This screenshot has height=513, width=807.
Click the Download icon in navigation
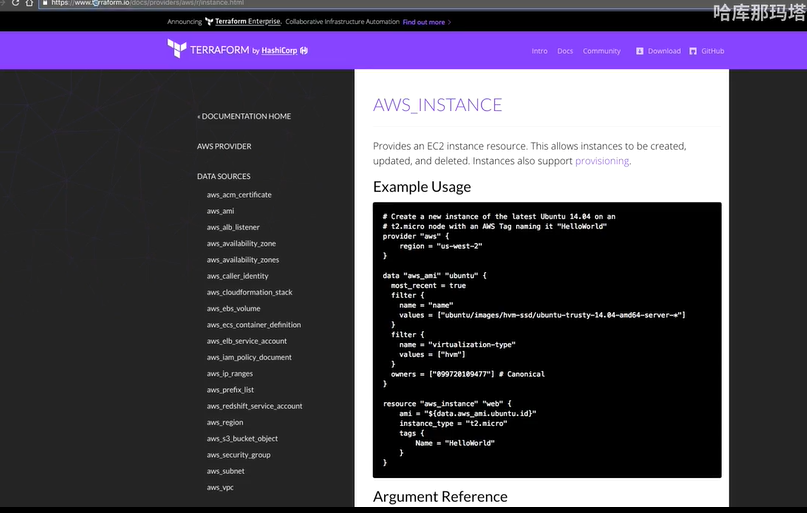tap(640, 51)
